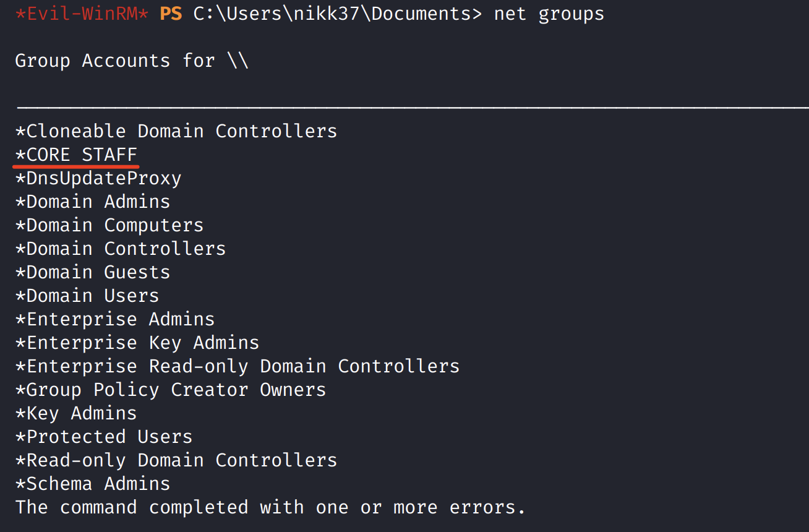This screenshot has width=809, height=532.
Task: Click the 'Group Accounts for \\' line
Action: 132,61
